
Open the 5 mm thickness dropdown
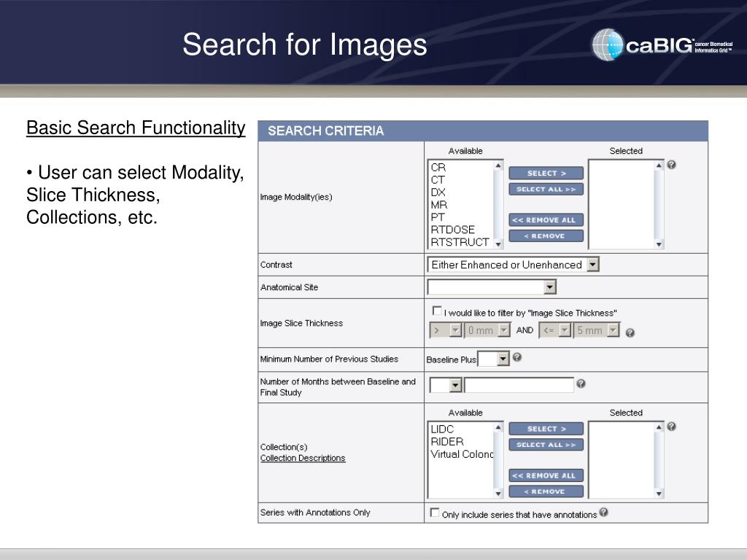point(596,330)
